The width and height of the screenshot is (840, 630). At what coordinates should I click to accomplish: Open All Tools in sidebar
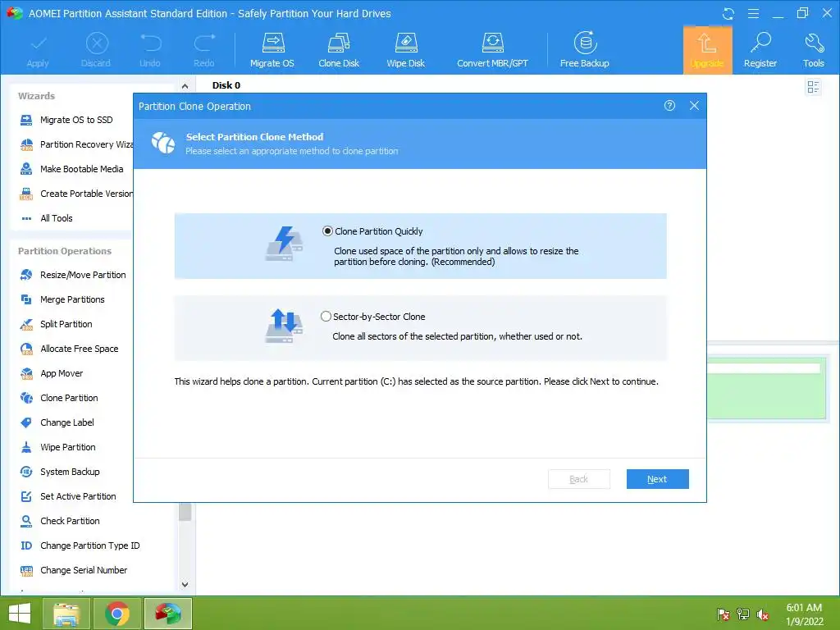47,218
